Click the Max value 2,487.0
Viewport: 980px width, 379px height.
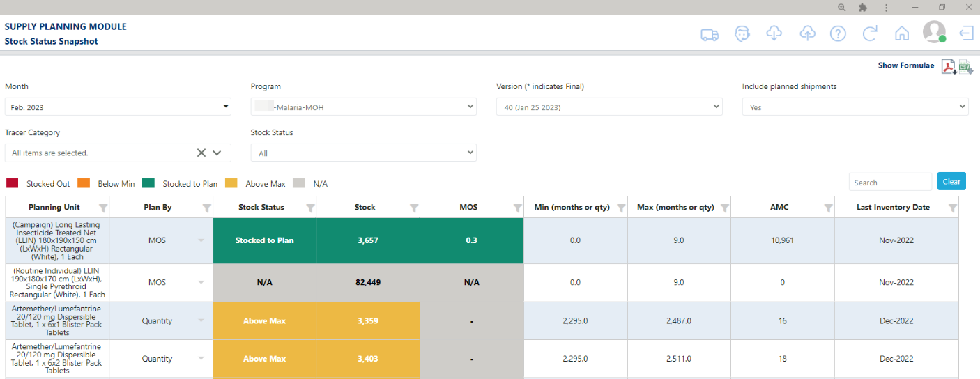coord(678,320)
